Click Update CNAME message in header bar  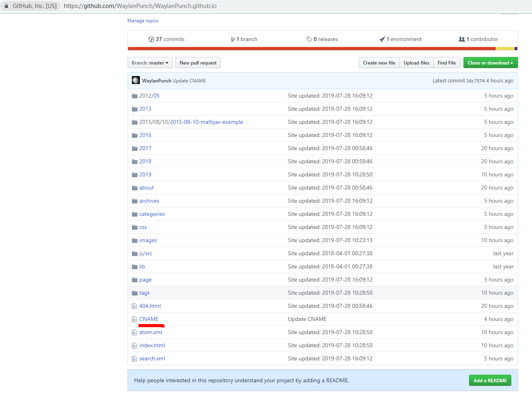click(189, 81)
